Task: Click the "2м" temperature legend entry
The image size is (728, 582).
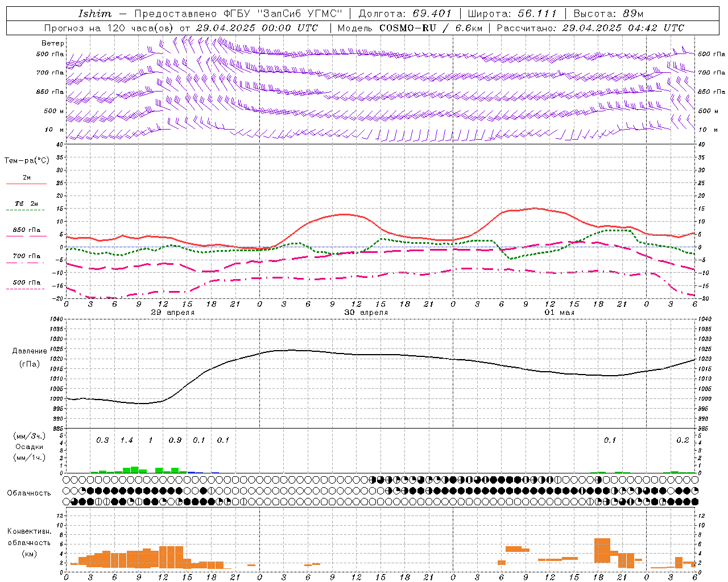Action: 27,177
